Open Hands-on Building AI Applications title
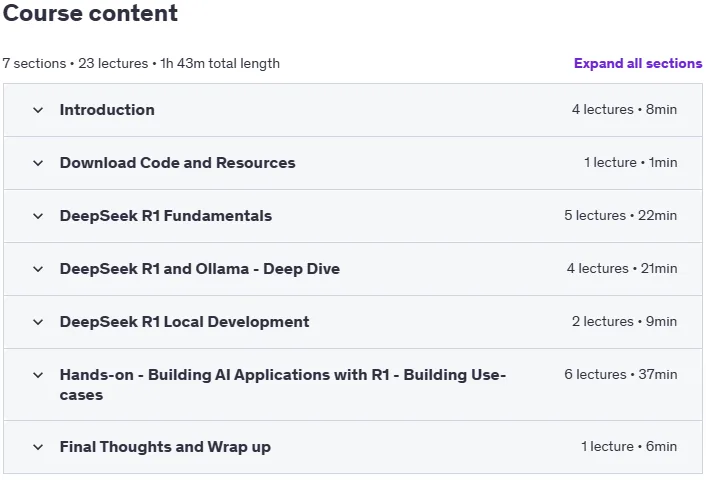 283,385
